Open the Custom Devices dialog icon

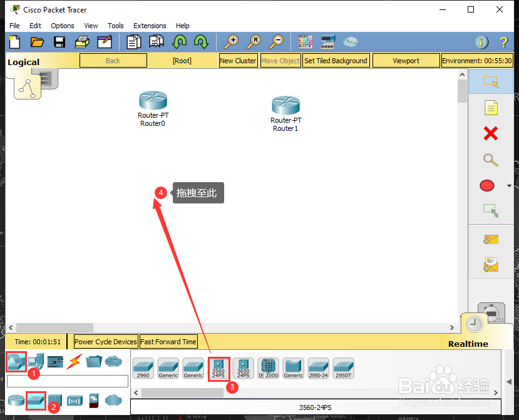328,42
